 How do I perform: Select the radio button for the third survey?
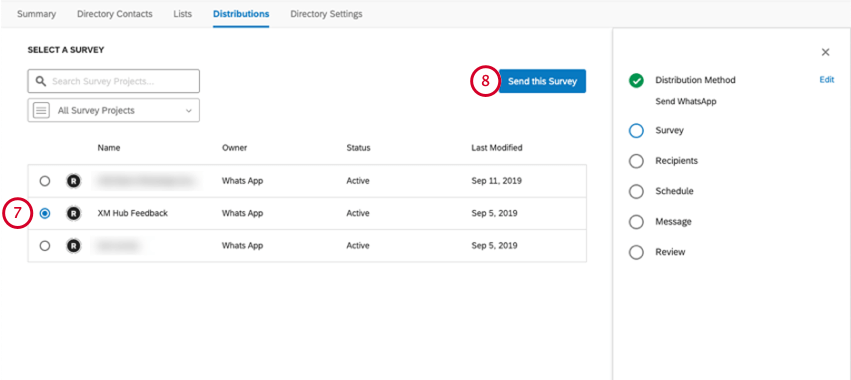45,246
